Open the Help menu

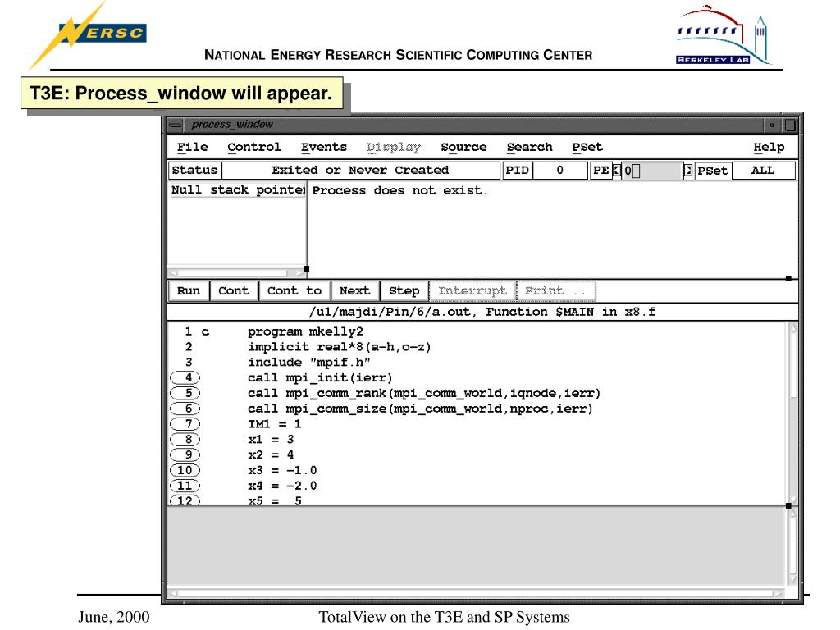click(x=769, y=148)
